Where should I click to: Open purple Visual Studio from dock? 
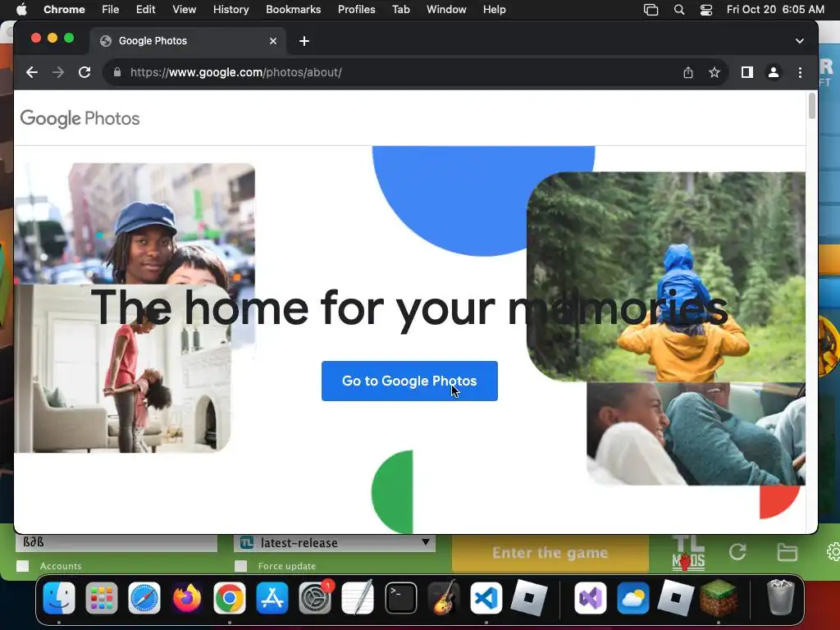click(591, 598)
